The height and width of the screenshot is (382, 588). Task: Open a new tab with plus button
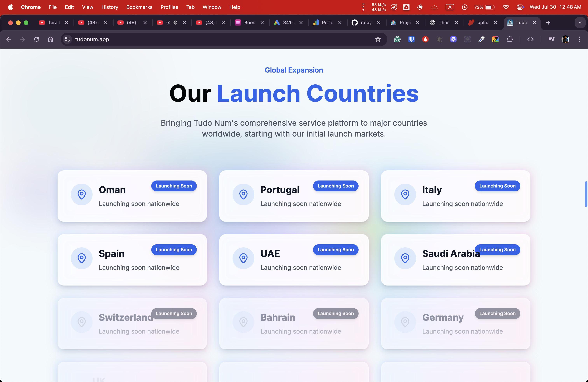(x=548, y=23)
